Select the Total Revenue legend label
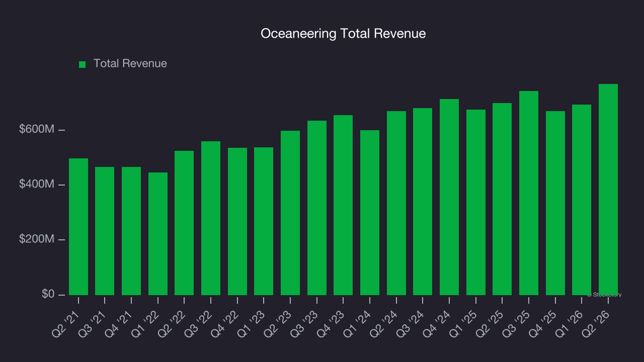Image resolution: width=644 pixels, height=362 pixels. (130, 63)
